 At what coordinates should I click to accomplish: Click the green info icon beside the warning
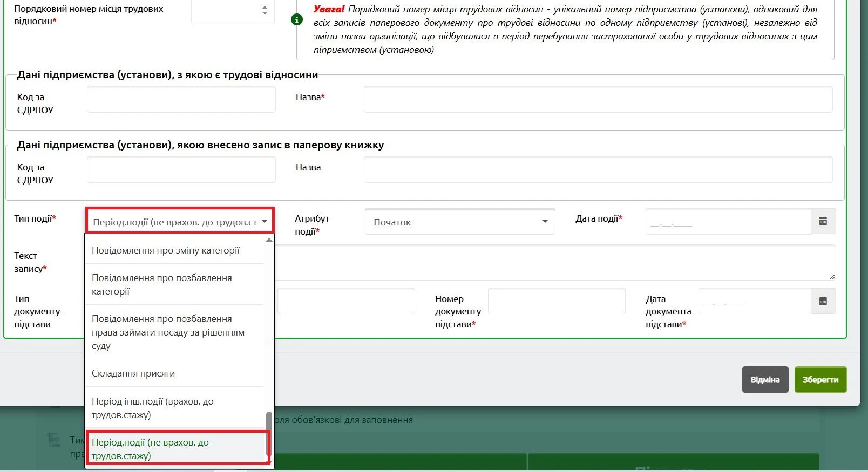pos(297,19)
